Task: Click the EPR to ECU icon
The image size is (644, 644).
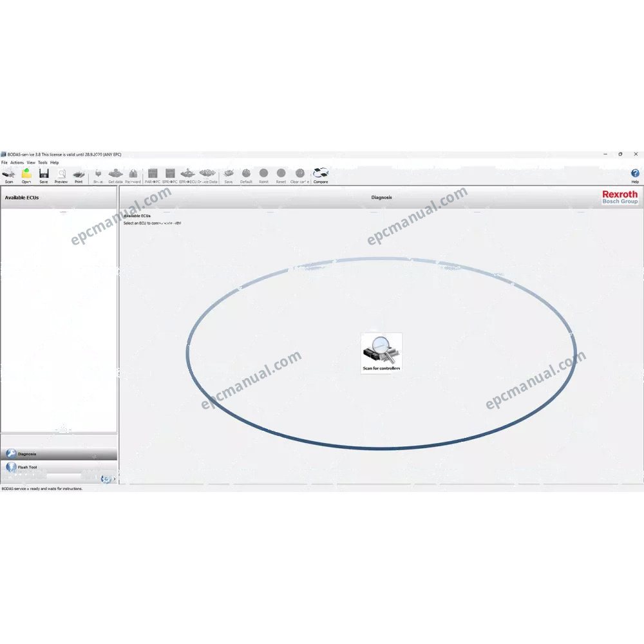Action: (187, 173)
